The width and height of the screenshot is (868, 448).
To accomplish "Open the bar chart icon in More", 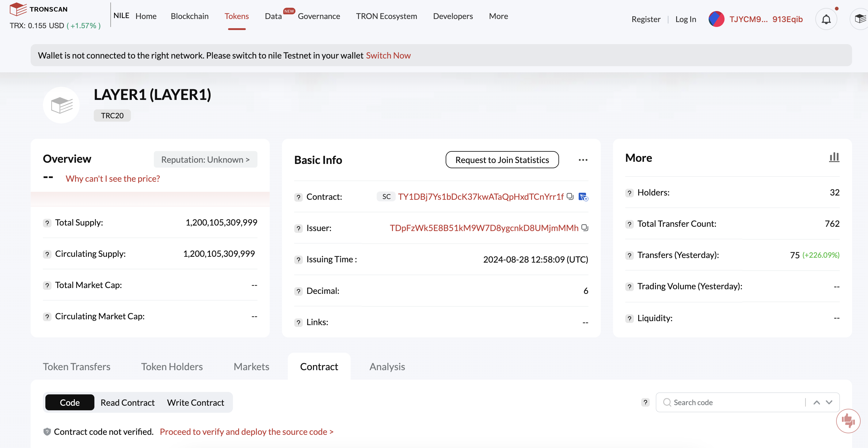I will pyautogui.click(x=834, y=157).
